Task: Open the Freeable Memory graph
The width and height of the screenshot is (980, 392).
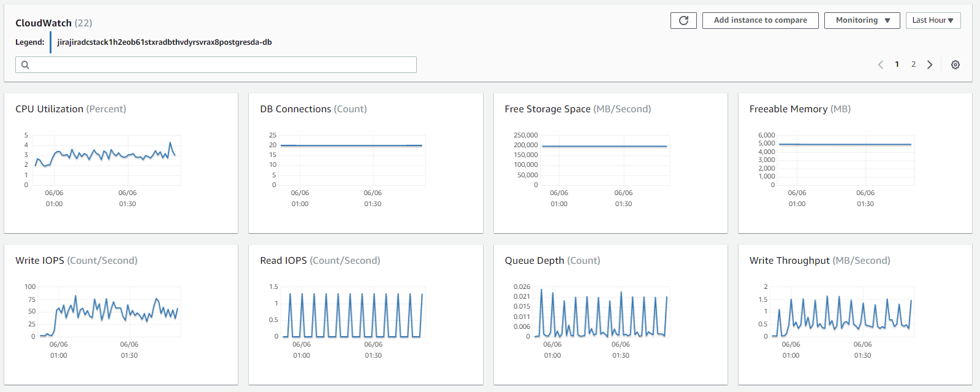Action: [846, 159]
